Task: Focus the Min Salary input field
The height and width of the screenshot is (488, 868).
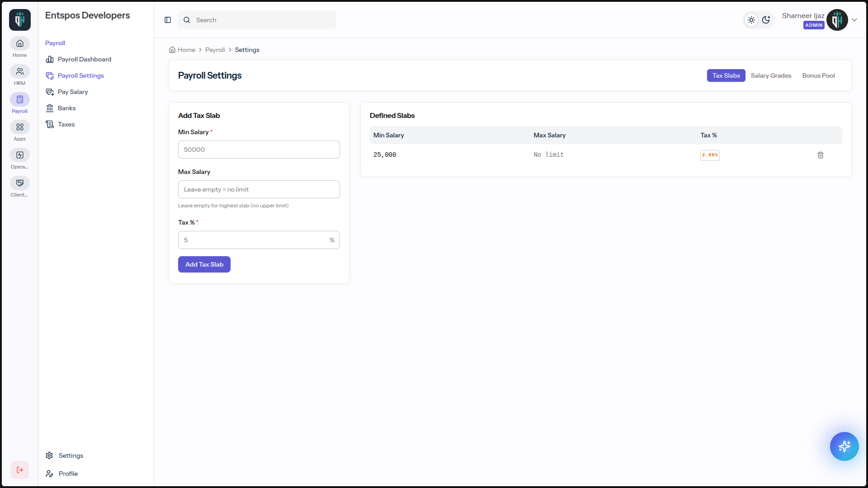Action: point(259,150)
